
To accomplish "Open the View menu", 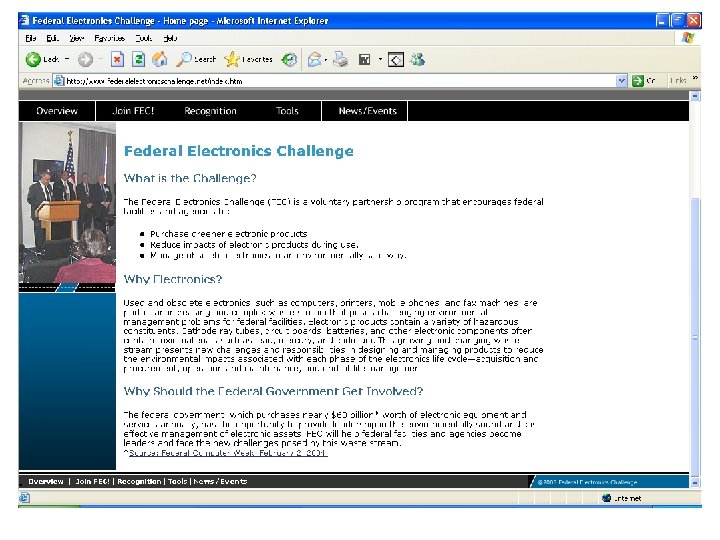I will [76, 38].
